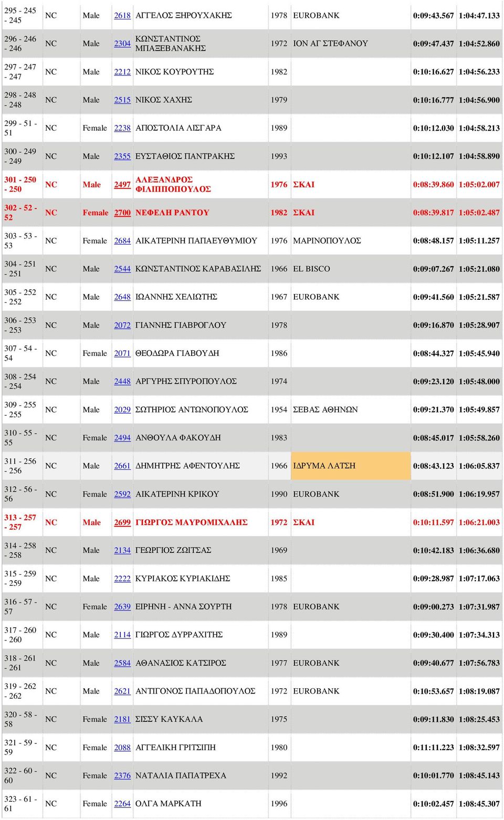Open bib number 2222 link

coord(122,579)
